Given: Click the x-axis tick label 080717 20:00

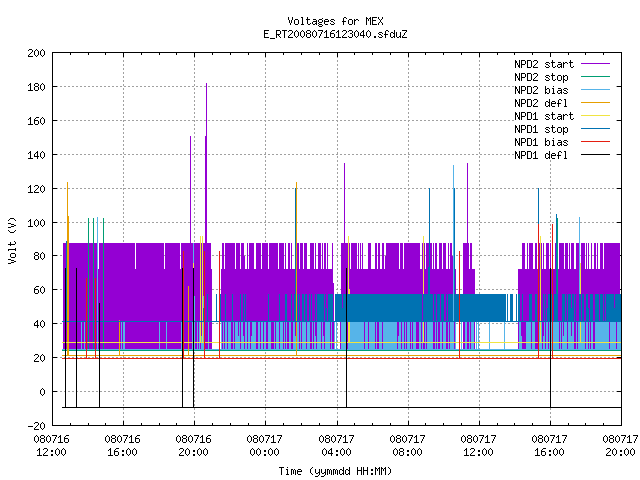Looking at the screenshot, I should pos(620,446).
